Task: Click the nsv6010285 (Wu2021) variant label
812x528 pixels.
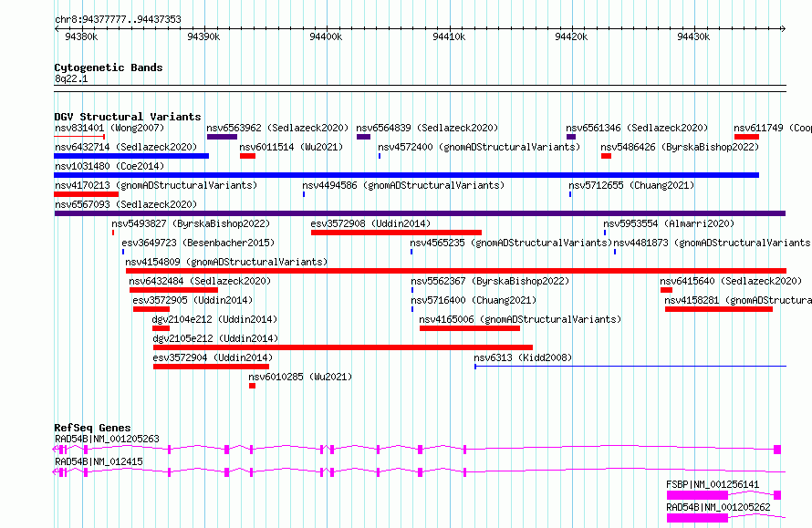Action: [x=300, y=377]
